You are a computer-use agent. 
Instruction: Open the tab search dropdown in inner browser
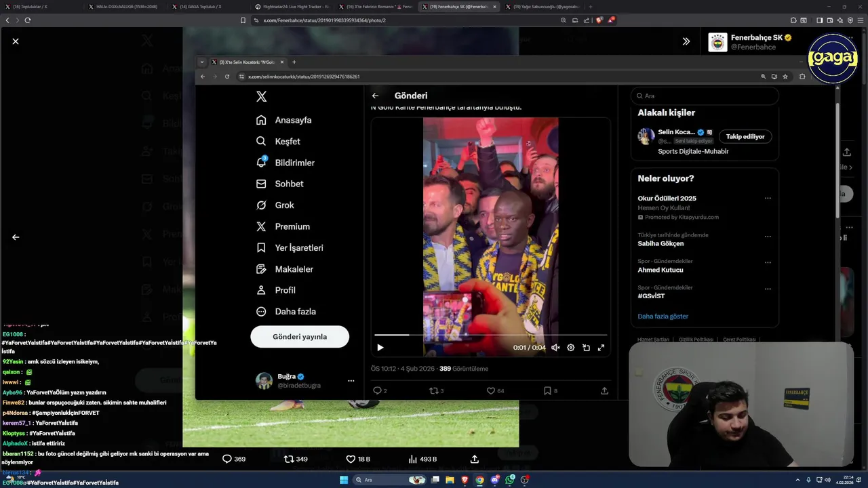201,62
